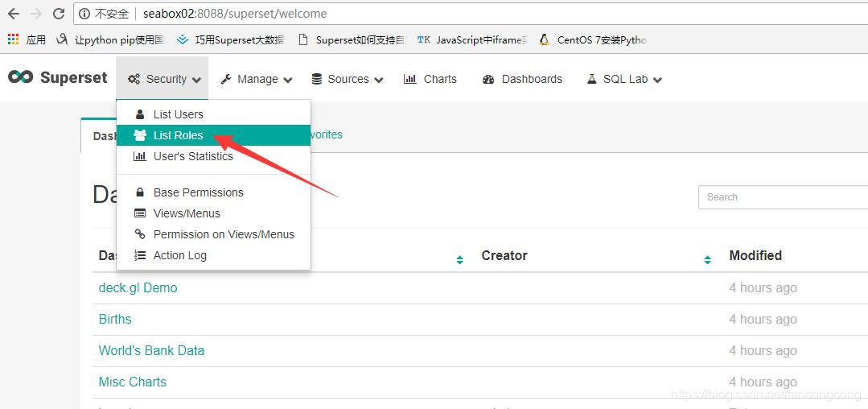Click the Search input field
The image size is (868, 409).
783,197
